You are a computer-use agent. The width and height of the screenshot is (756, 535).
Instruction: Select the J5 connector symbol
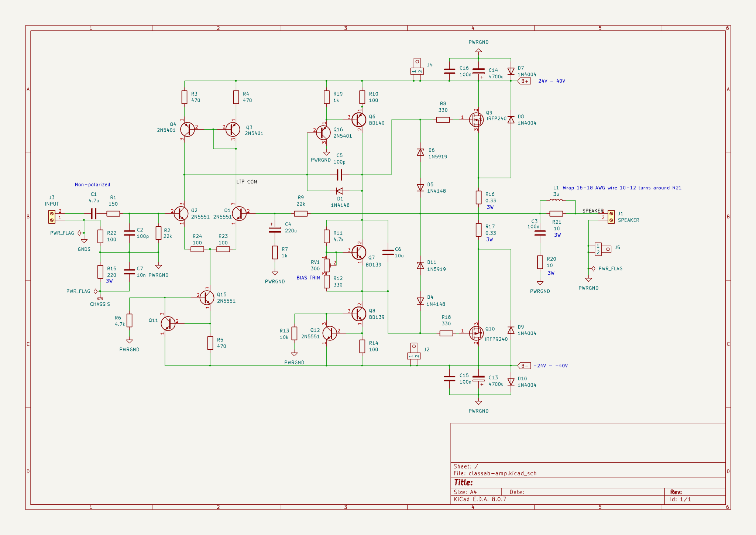click(x=602, y=249)
